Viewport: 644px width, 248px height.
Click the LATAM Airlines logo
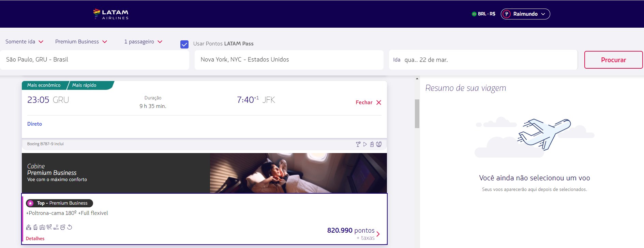coord(111,14)
